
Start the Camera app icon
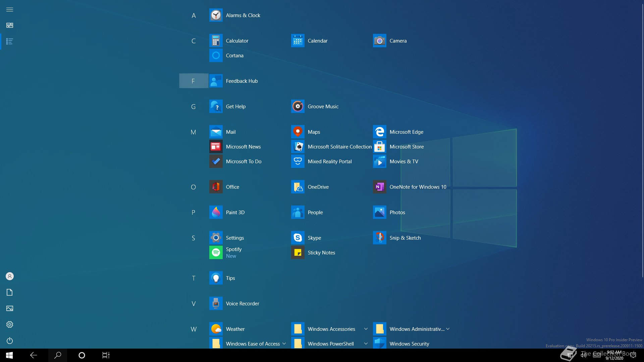pos(379,41)
